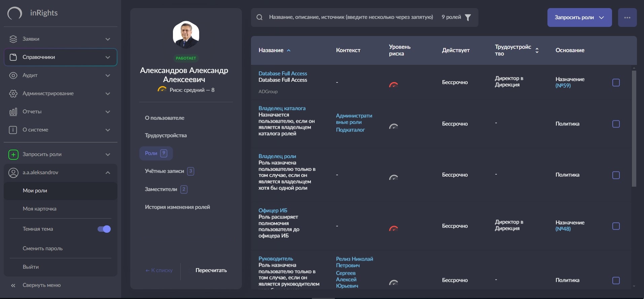644x299 pixels.
Task: Click the Аудит eye icon
Action: click(13, 75)
